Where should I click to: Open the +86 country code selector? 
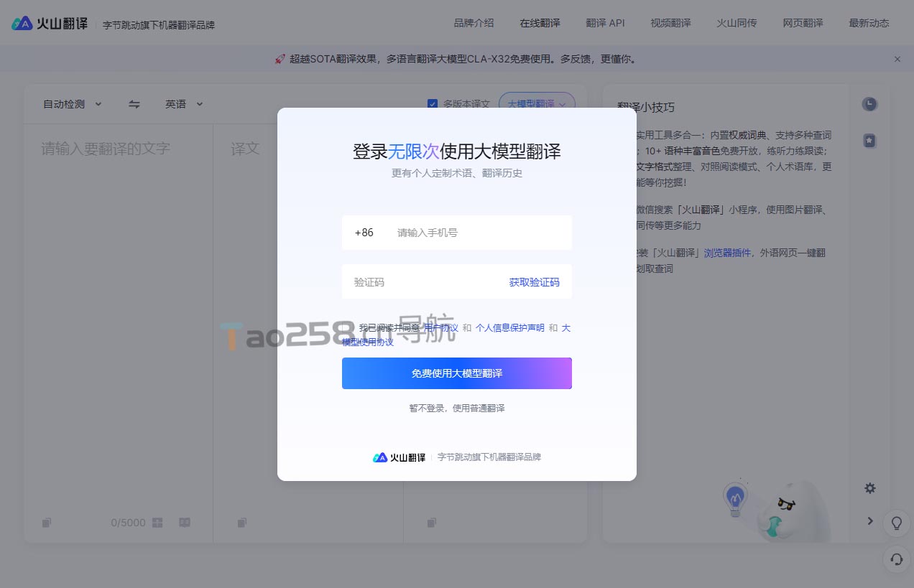coord(364,233)
